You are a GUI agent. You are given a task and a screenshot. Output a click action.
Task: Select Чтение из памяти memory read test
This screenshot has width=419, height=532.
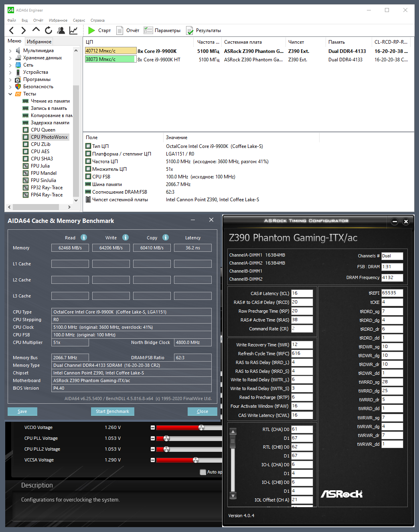[x=50, y=101]
